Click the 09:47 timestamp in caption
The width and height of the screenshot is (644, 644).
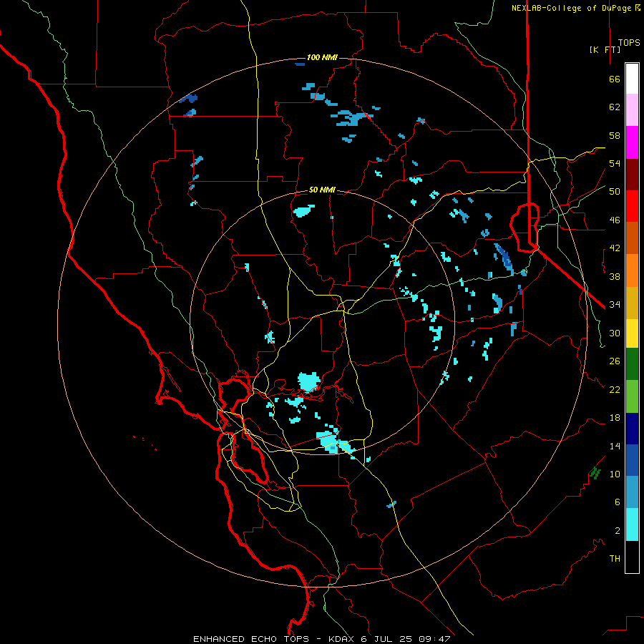[x=434, y=639]
